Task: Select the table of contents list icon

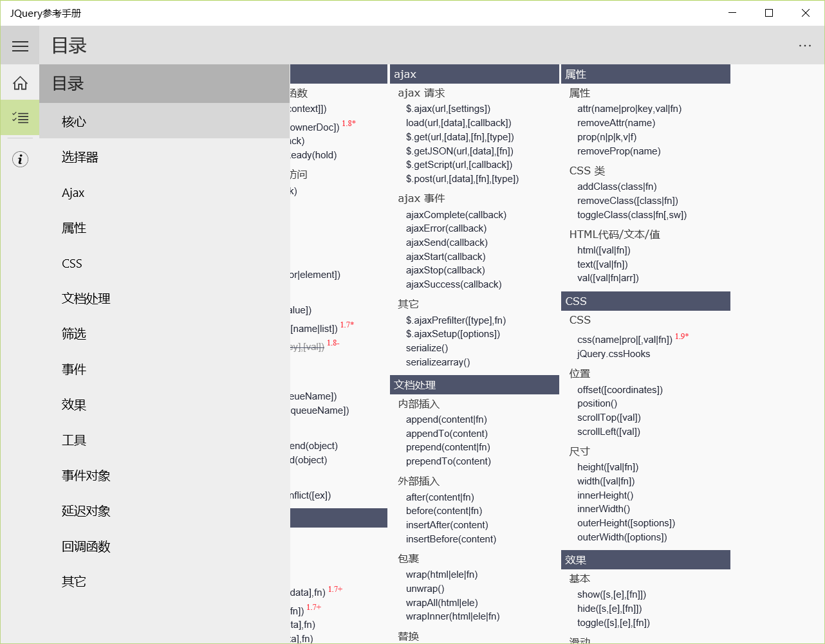Action: tap(20, 118)
